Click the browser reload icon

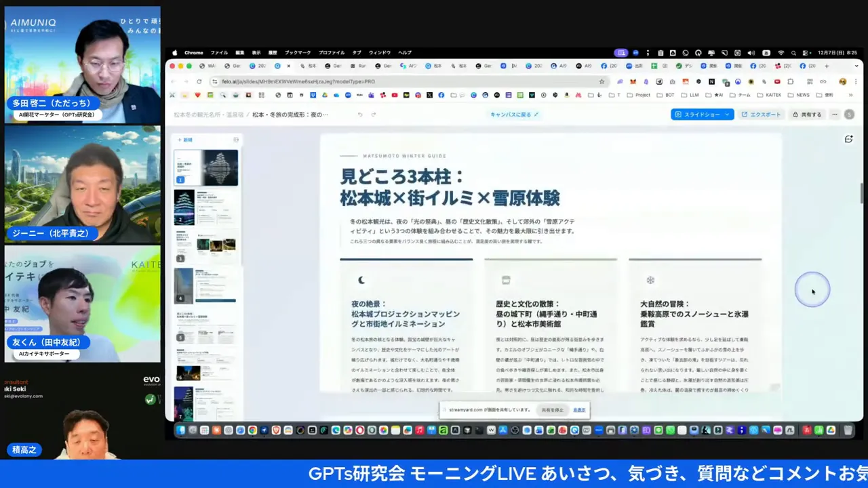pyautogui.click(x=199, y=81)
